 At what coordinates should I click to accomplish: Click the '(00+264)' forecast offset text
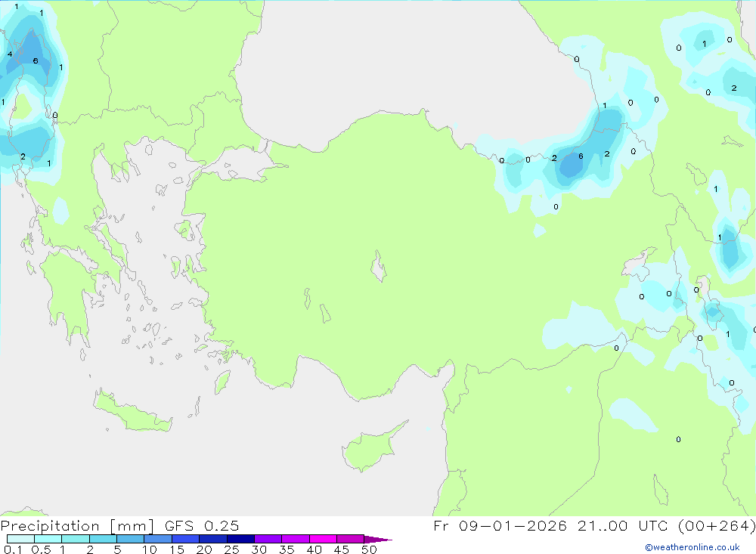tap(717, 526)
